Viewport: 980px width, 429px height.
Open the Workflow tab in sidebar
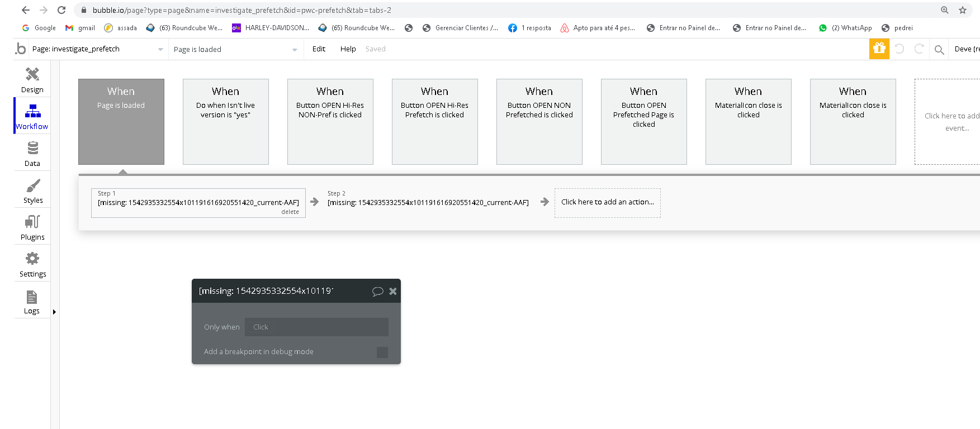32,116
